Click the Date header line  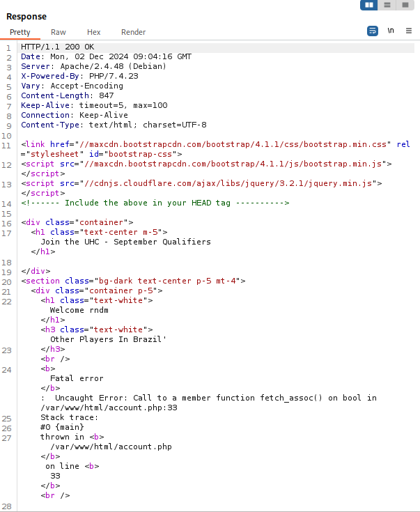pyautogui.click(x=106, y=56)
